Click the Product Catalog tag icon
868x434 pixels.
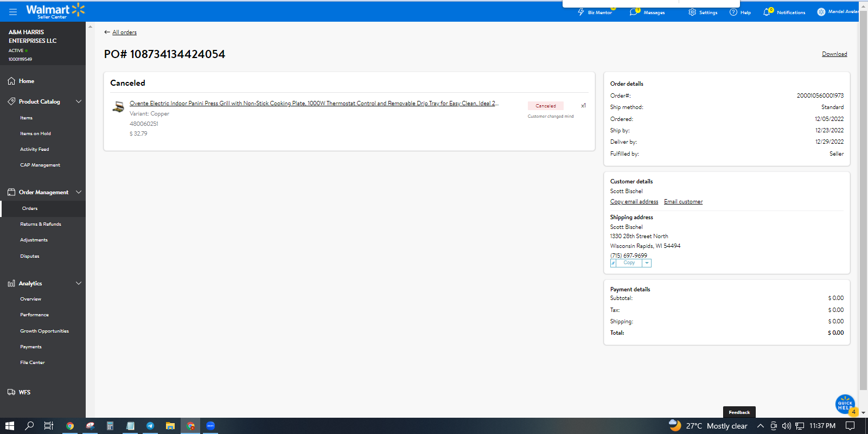(x=11, y=101)
